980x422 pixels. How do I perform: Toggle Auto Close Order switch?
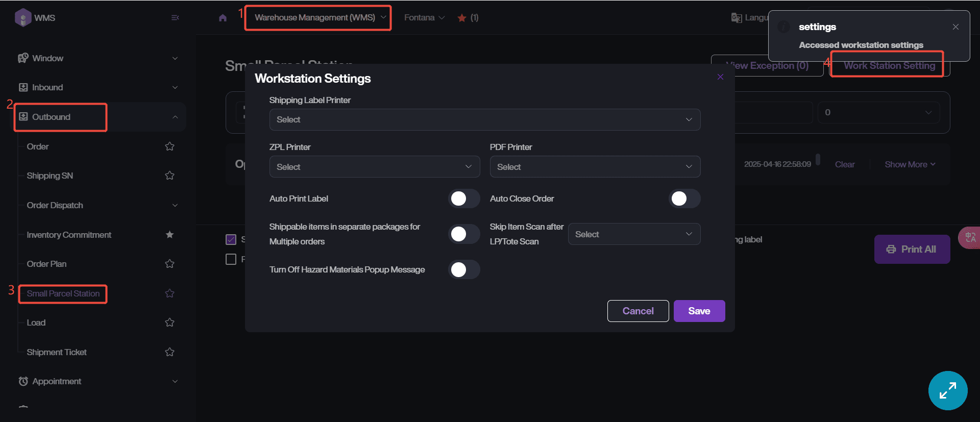pos(684,198)
